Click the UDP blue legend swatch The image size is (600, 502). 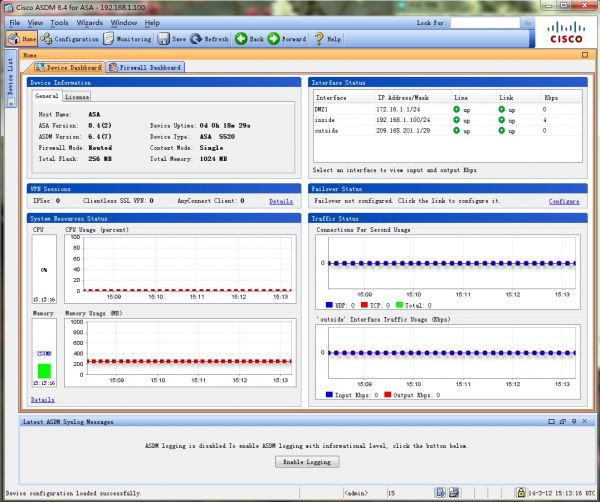[x=329, y=305]
